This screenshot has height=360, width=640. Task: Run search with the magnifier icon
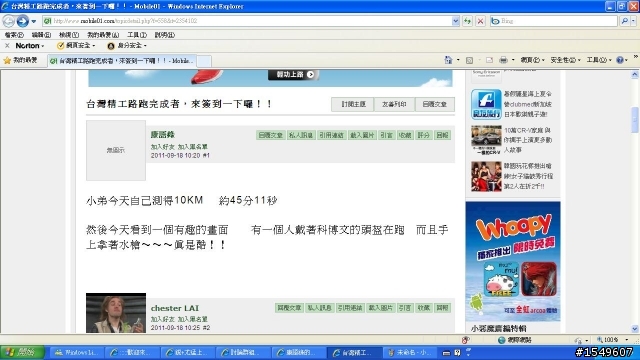[624, 21]
